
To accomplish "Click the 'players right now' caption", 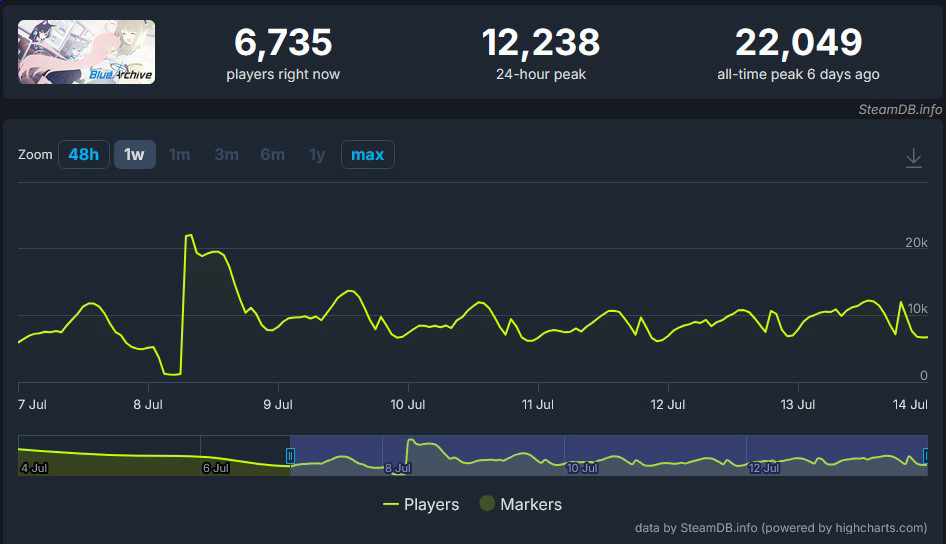I will (x=283, y=74).
